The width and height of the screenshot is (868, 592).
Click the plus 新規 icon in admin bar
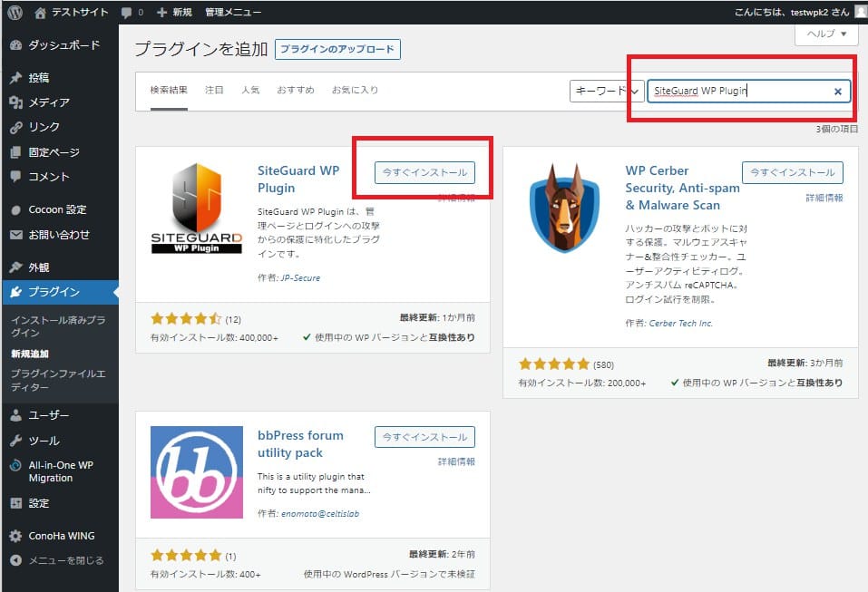tap(161, 12)
